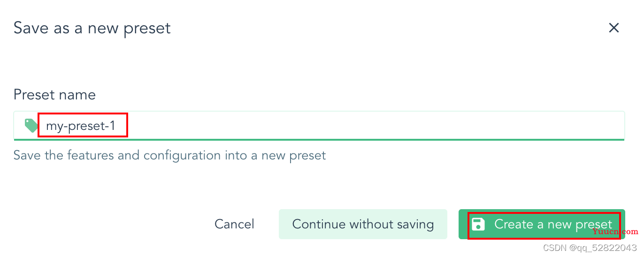Choose Continue without saving

[x=363, y=224]
